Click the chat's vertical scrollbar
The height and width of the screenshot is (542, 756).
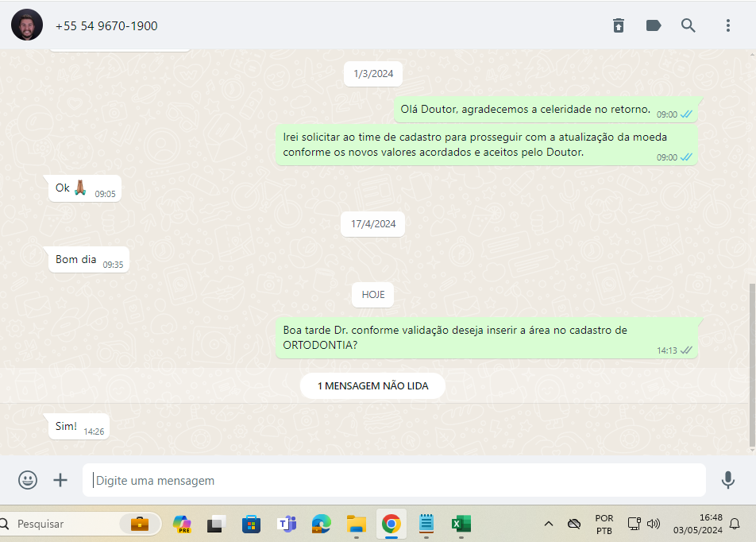(x=752, y=366)
